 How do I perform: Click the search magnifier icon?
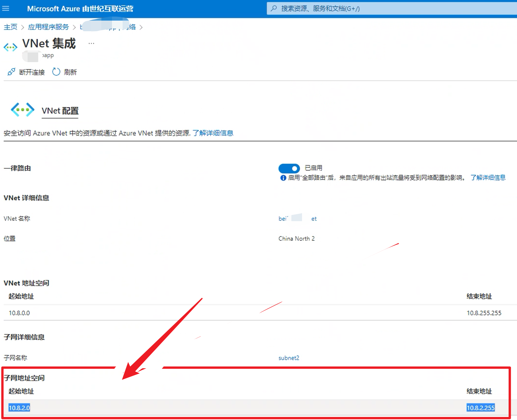pyautogui.click(x=274, y=9)
